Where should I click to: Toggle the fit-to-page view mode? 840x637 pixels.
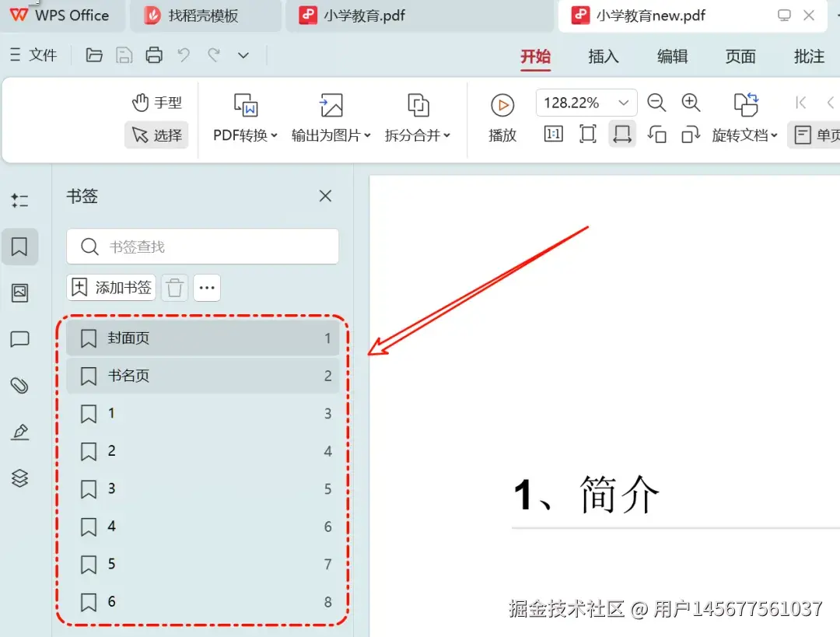tap(587, 134)
